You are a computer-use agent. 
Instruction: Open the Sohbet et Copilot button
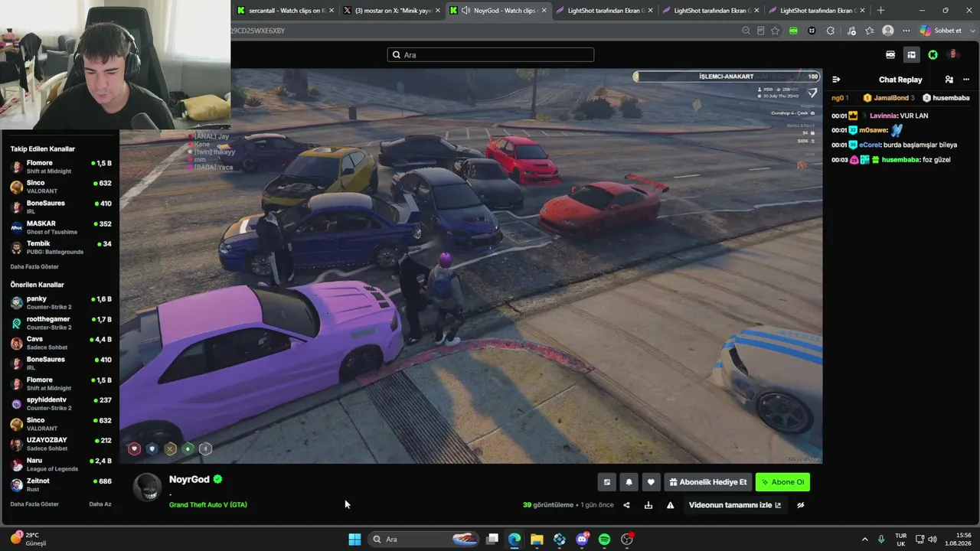941,31
